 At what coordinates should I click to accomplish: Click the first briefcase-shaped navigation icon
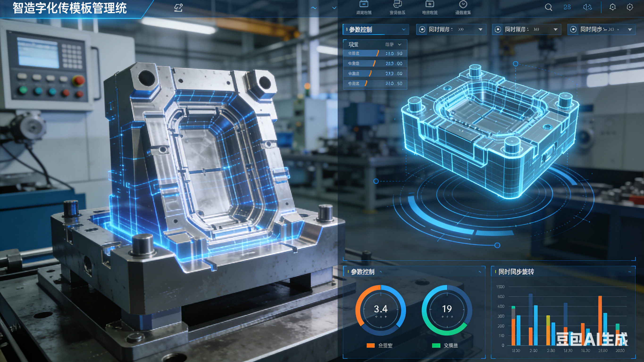[x=364, y=4]
